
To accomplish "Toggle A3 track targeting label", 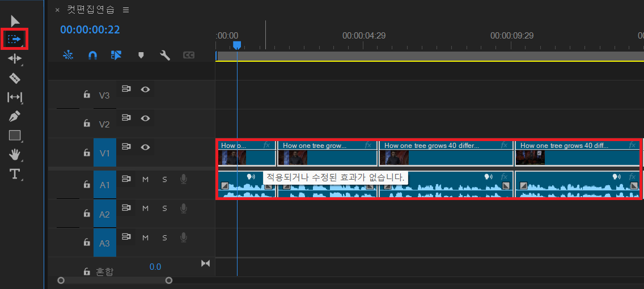I will 105,243.
